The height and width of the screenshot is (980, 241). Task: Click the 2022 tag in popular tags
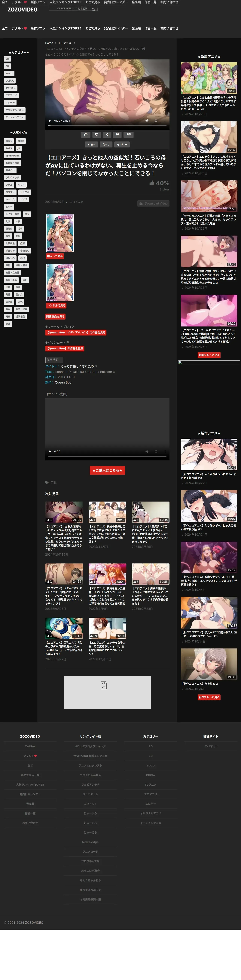tap(21, 141)
